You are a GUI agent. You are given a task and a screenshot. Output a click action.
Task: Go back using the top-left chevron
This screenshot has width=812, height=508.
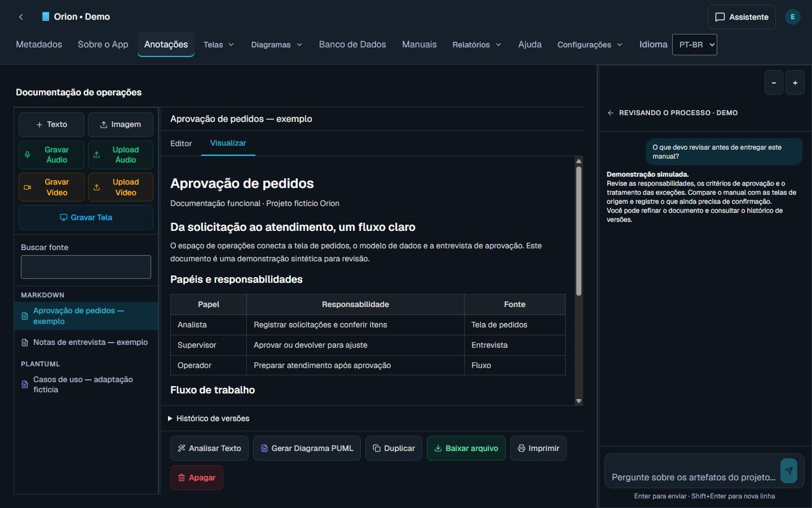21,17
